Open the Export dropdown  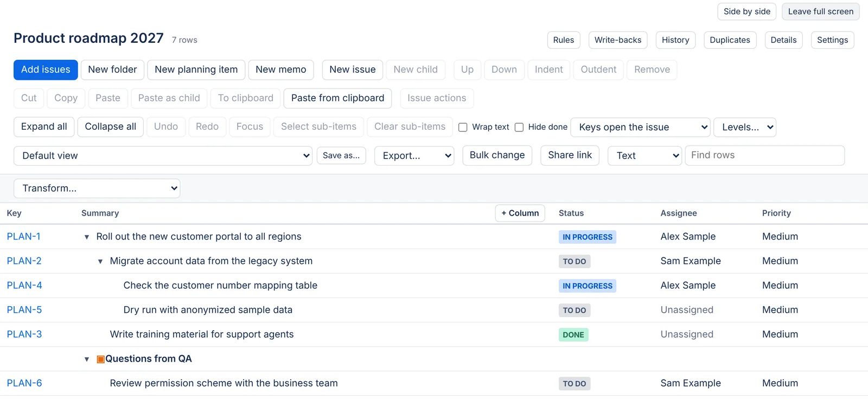click(x=414, y=156)
